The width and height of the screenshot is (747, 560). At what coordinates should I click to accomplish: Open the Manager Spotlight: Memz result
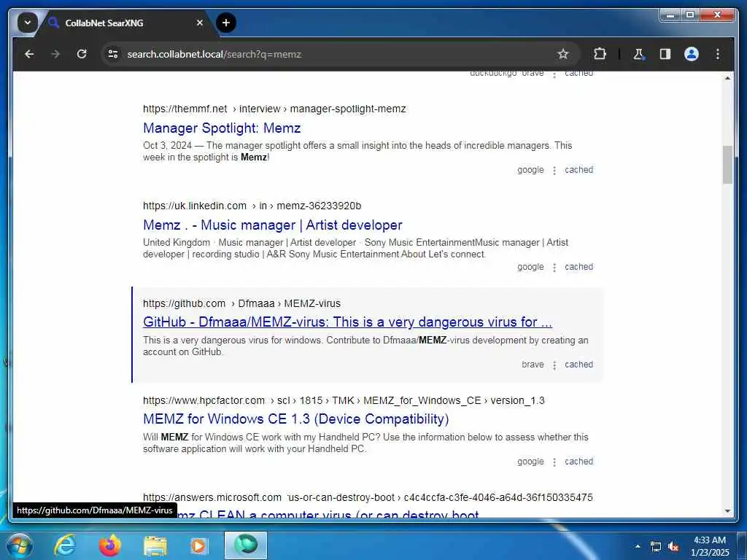(222, 128)
